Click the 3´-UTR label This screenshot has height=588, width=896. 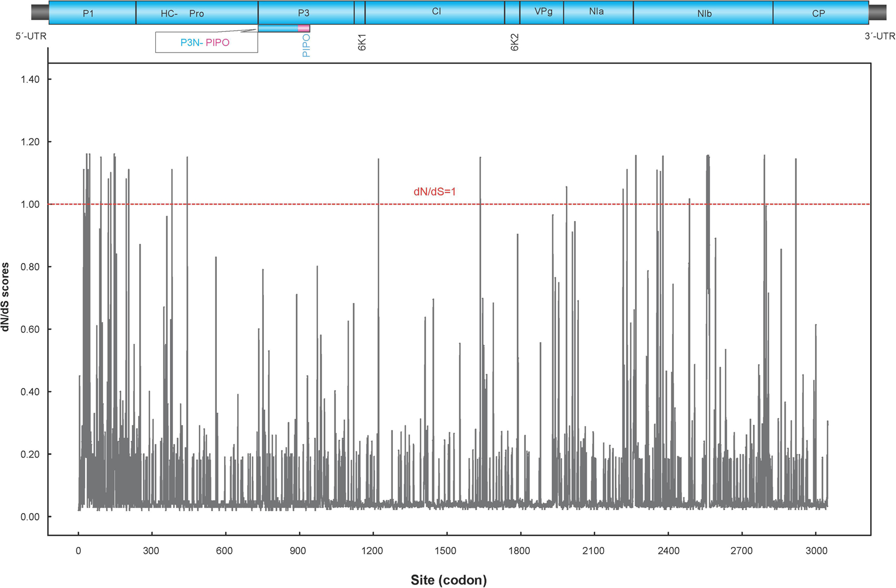click(x=880, y=36)
